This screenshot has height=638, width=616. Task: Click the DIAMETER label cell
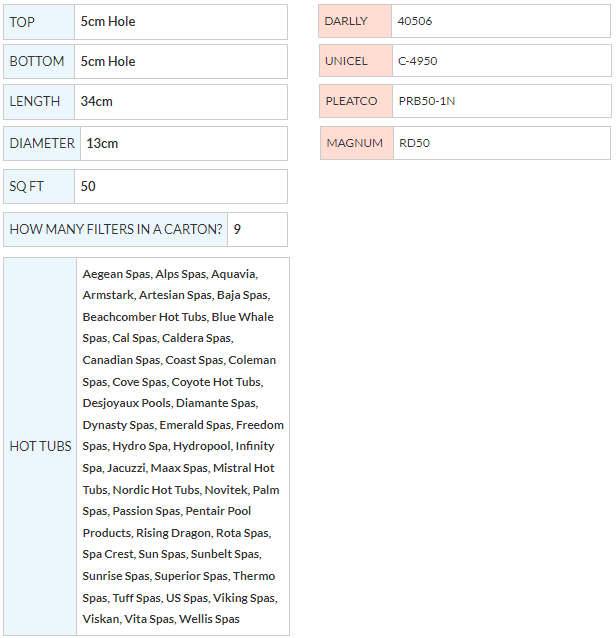[x=42, y=144]
